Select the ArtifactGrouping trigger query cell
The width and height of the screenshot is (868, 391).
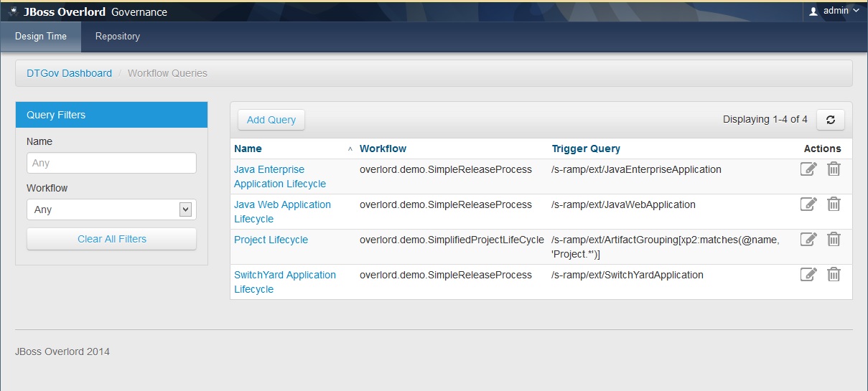[x=666, y=247]
